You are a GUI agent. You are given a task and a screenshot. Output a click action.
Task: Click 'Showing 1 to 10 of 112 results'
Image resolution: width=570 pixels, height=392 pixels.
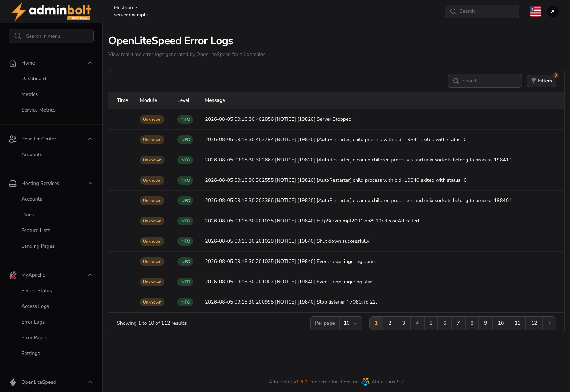pos(152,323)
